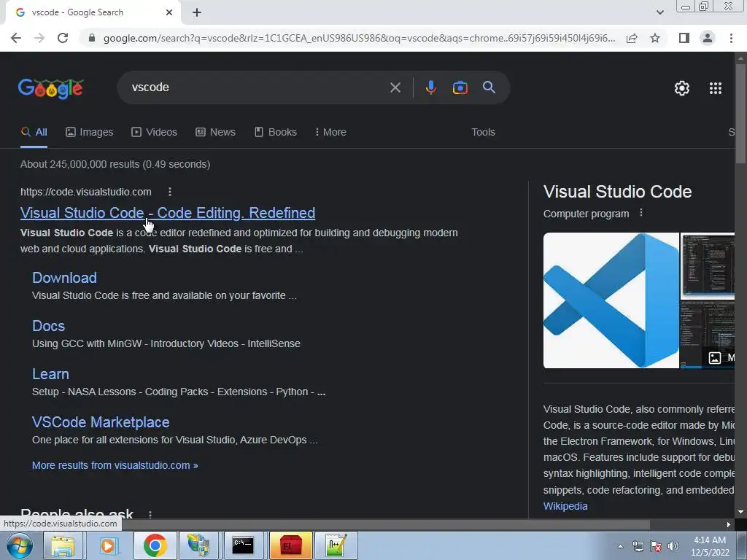Viewport: 747px width, 560px height.
Task: Switch to Images tab
Action: click(x=90, y=133)
